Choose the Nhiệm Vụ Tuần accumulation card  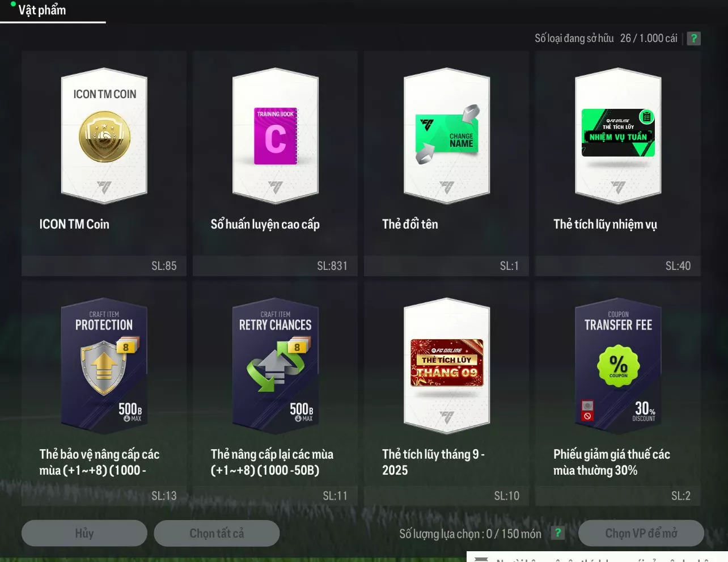618,137
